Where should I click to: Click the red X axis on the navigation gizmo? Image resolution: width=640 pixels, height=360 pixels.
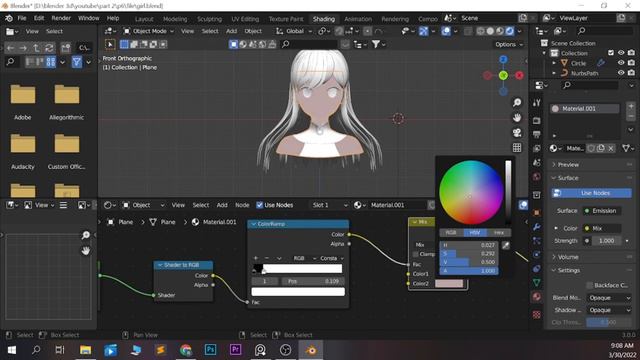click(x=519, y=76)
